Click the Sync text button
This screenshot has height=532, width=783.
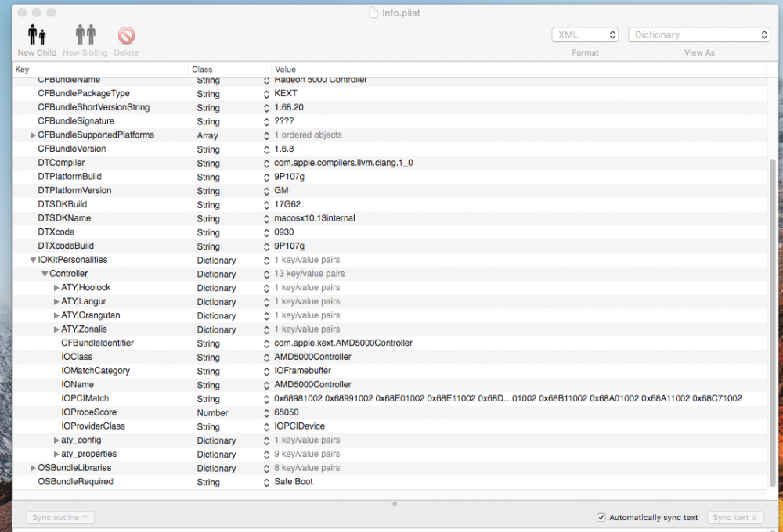tap(734, 518)
